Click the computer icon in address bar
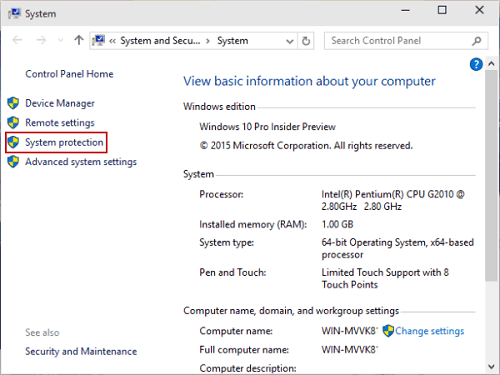 tap(99, 40)
